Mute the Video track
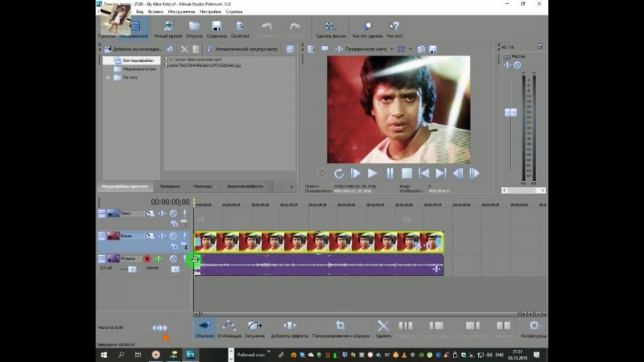 [x=173, y=237]
